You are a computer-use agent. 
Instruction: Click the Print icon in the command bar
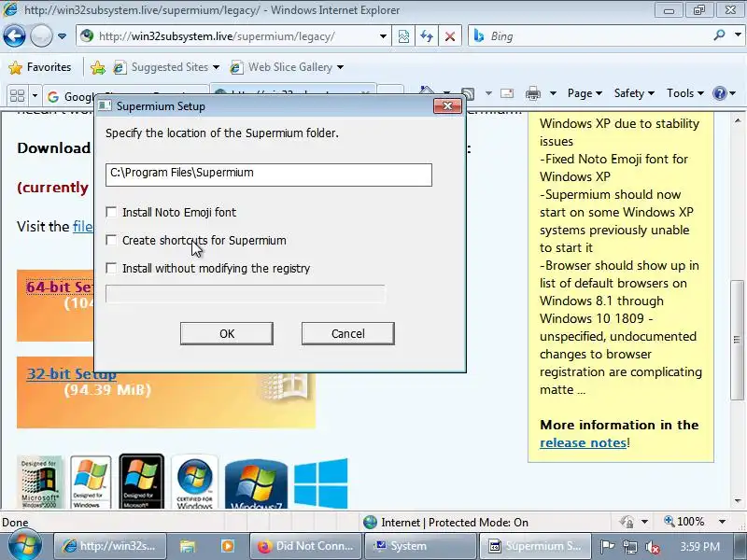coord(532,93)
